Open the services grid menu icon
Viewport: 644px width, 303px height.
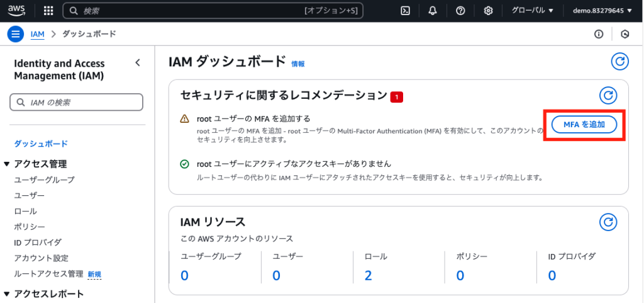pos(48,11)
